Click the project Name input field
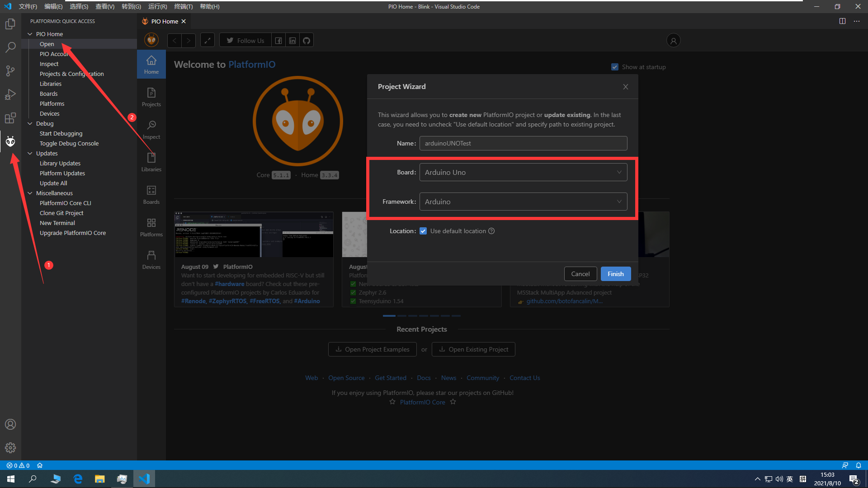 [x=523, y=143]
